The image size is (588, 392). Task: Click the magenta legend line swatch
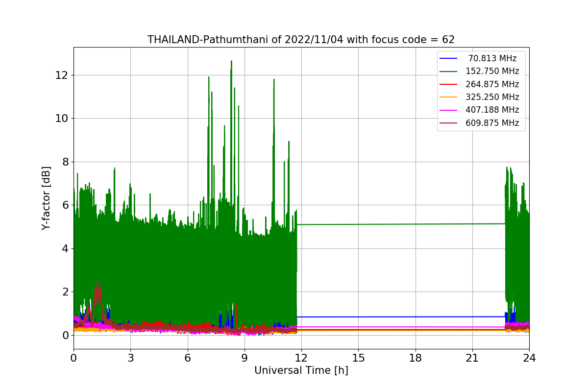[448, 110]
